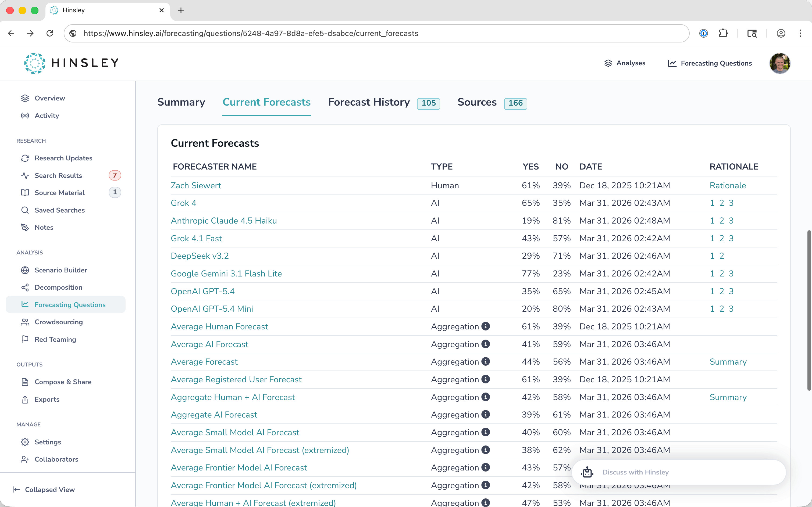Open the browser three-dot menu
This screenshot has width=812, height=507.
(x=800, y=33)
